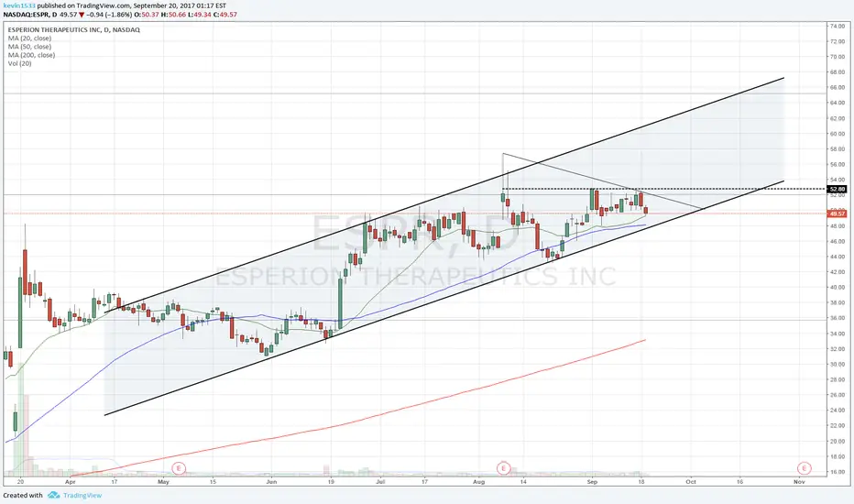Image resolution: width=854 pixels, height=504 pixels.
Task: Open the kevin1533 author profile link
Action: point(19,5)
